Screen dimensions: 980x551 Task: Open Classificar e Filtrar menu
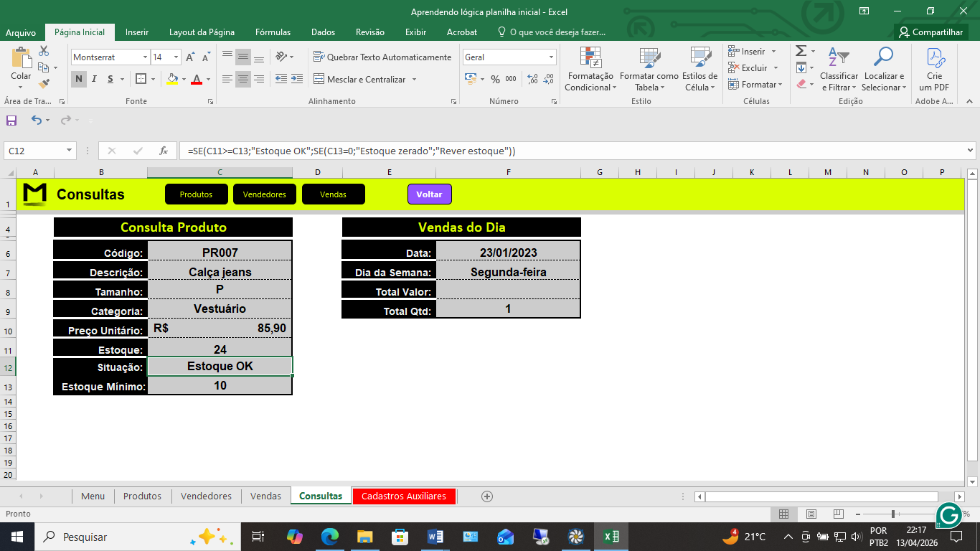click(839, 70)
